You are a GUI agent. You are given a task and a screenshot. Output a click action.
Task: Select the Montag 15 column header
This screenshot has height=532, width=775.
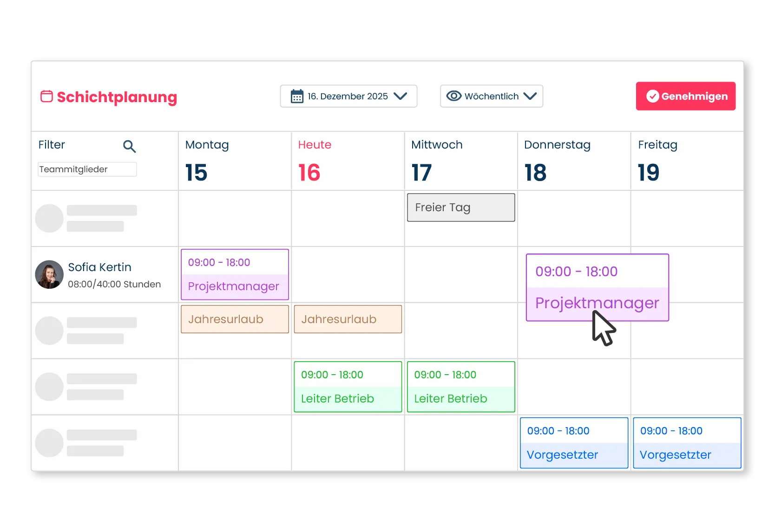point(235,161)
